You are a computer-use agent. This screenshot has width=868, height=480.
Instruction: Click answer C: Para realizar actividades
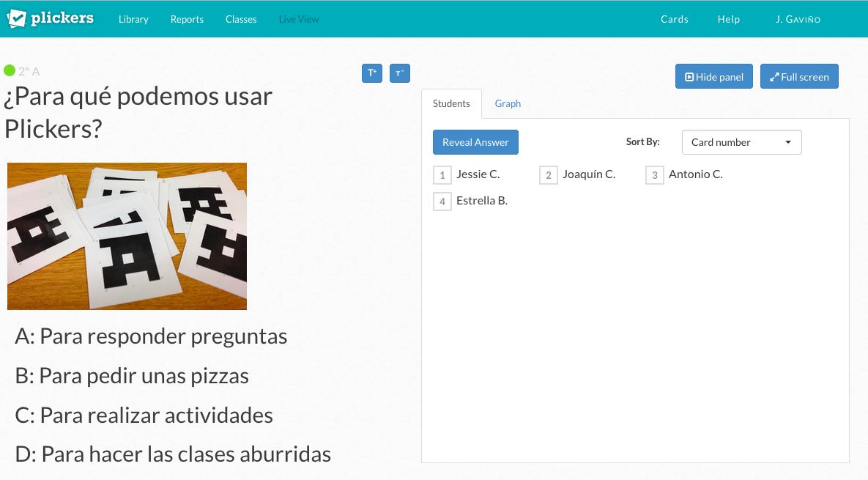tap(144, 416)
